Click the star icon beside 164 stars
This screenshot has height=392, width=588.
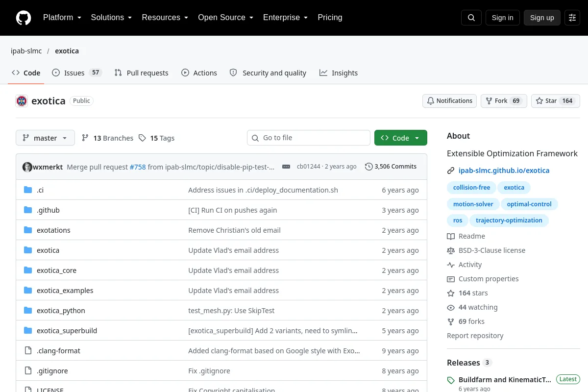click(451, 293)
